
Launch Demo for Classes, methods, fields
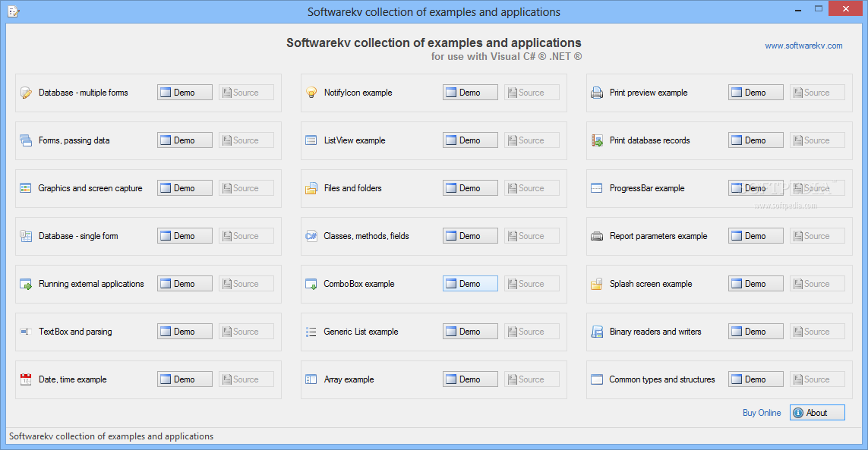pyautogui.click(x=471, y=236)
